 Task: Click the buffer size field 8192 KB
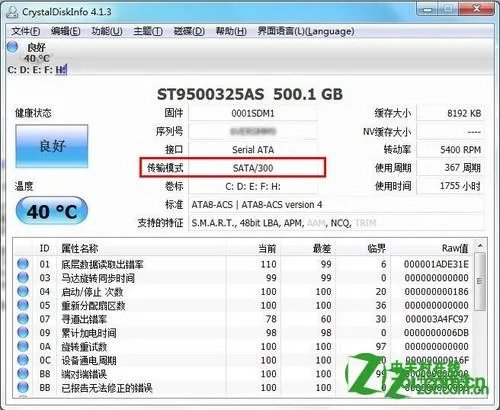point(450,113)
